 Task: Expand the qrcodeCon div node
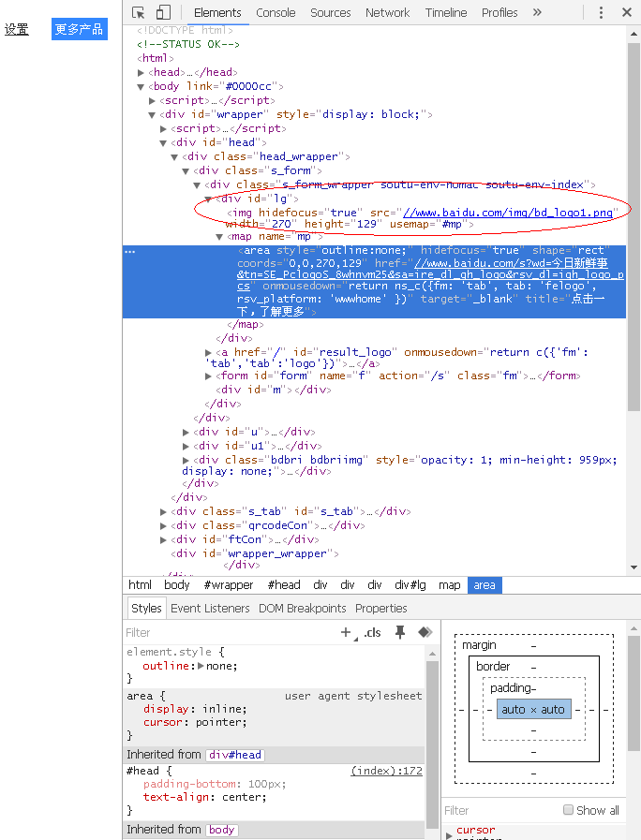[x=163, y=526]
